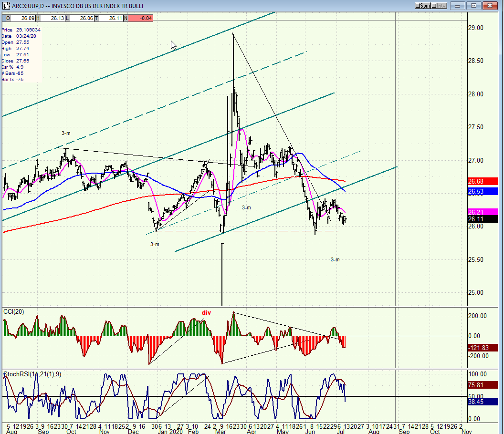The image size is (504, 434).
Task: Select the magenta 26.21 moving average price tag
Action: 483,212
